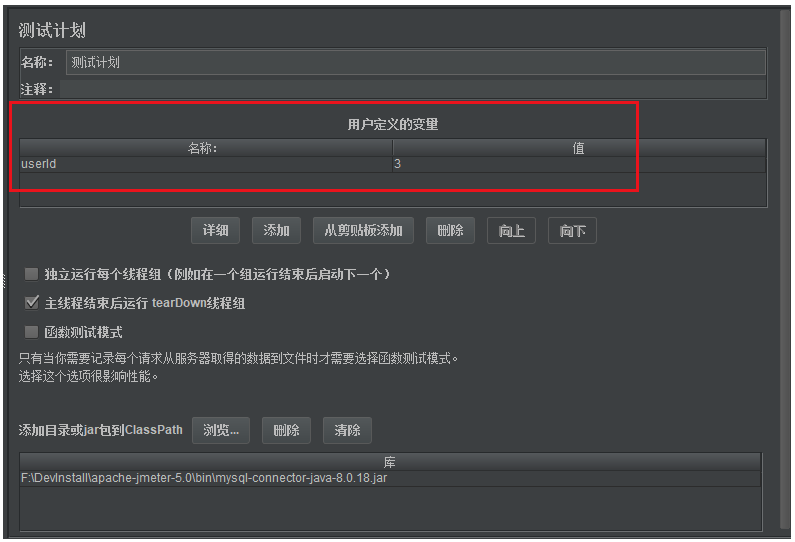Click the 名称 input field containing 测试计划
The width and height of the screenshot is (795, 542).
click(415, 62)
